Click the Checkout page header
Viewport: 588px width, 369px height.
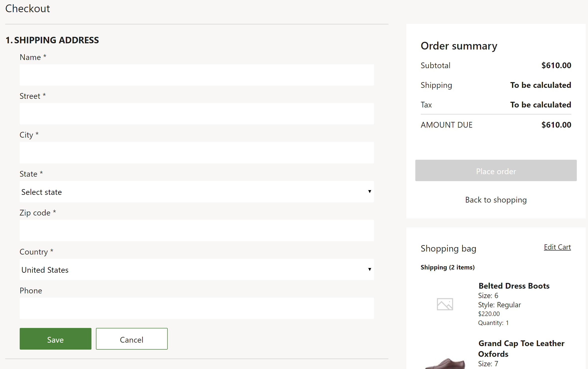tap(27, 8)
